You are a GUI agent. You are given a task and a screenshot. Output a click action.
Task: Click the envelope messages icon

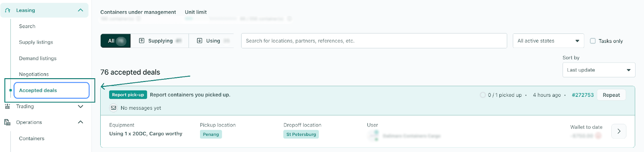click(x=114, y=108)
